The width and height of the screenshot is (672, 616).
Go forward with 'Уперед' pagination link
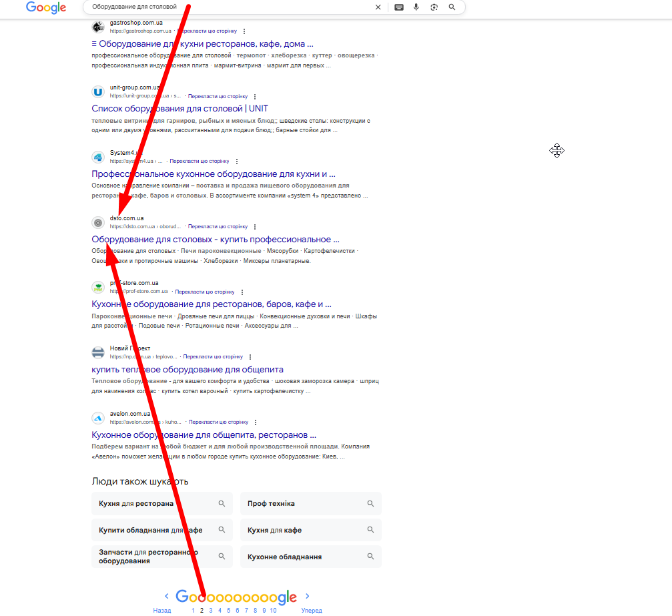312,611
